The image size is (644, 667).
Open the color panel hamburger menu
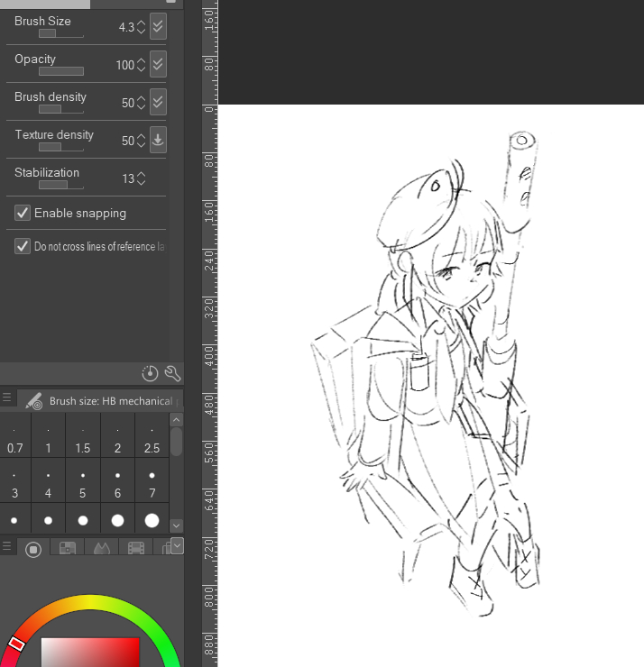tap(7, 547)
